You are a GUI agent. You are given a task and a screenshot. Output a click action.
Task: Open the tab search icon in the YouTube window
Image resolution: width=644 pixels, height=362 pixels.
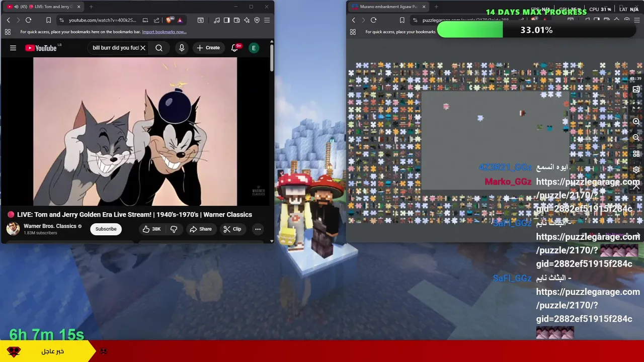[x=200, y=20]
